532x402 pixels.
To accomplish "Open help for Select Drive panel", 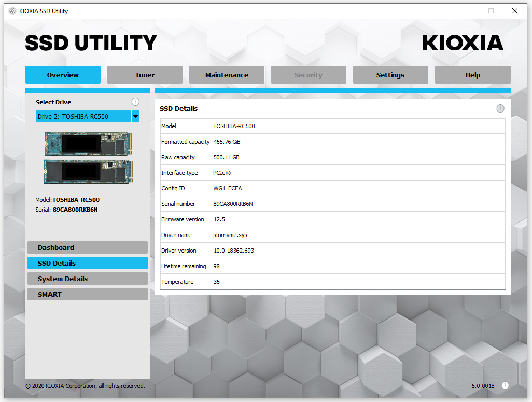I will [135, 102].
